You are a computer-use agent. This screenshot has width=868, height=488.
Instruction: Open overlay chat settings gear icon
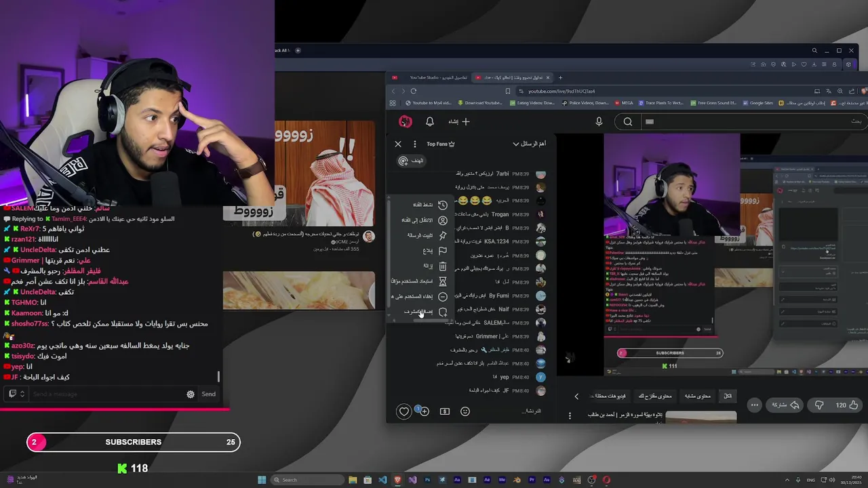point(191,394)
